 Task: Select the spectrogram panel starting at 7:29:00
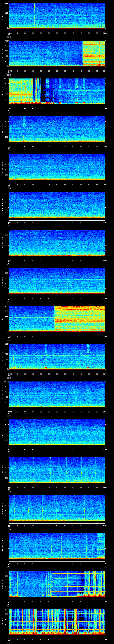[57, 356]
